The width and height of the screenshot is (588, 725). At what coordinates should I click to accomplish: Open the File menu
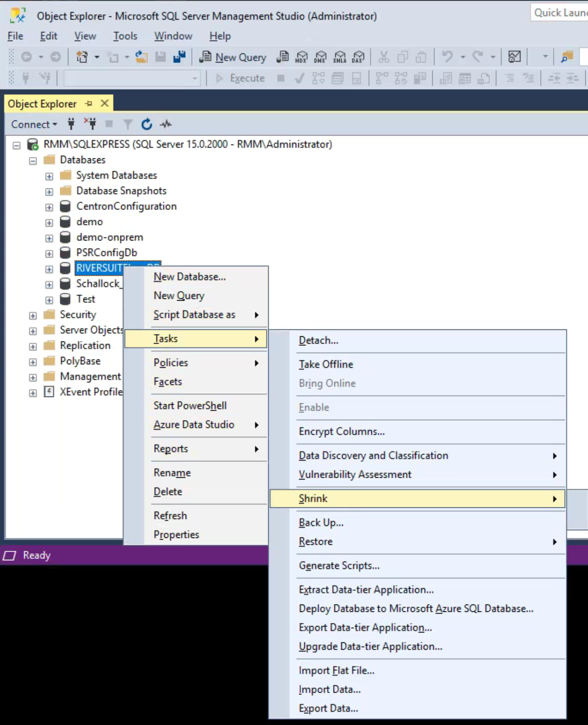[x=16, y=36]
